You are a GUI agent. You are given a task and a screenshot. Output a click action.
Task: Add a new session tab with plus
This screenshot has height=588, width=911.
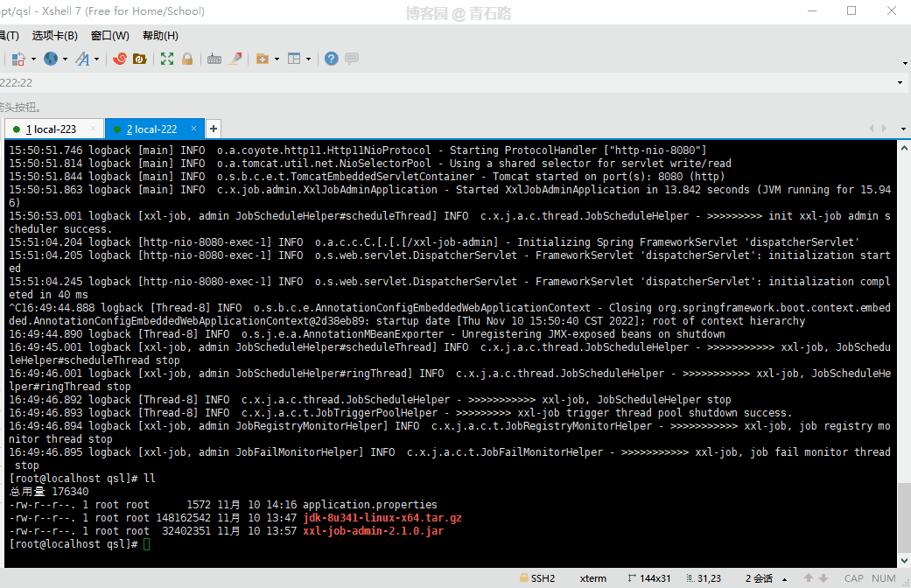click(214, 129)
